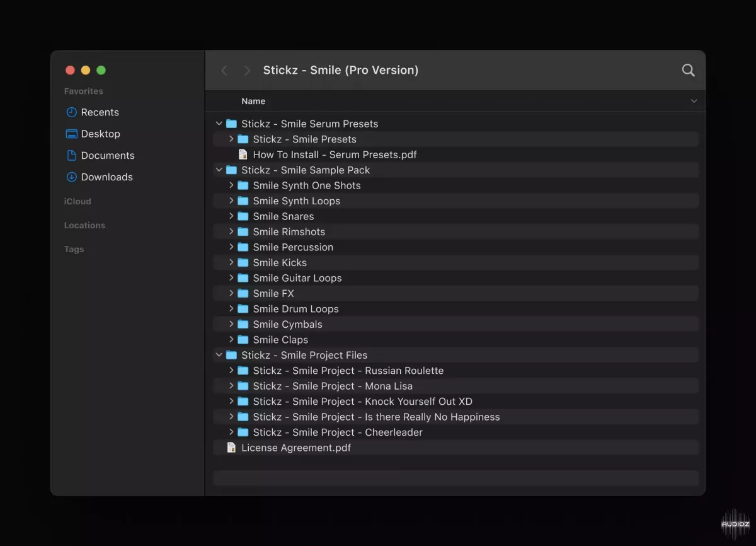Click folder icon of Smile Drum Loops

(x=243, y=309)
